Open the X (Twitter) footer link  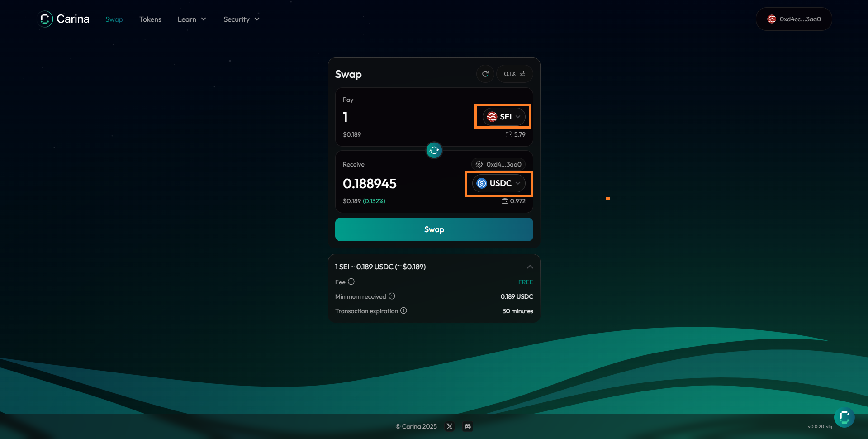tap(449, 426)
